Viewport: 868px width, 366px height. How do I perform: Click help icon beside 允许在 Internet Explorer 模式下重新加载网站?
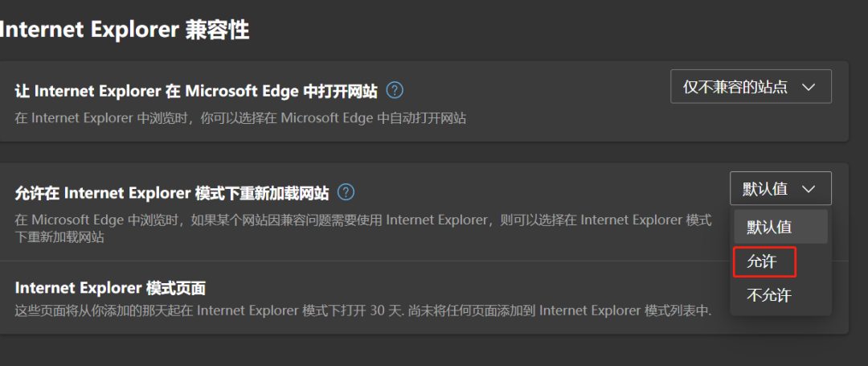pyautogui.click(x=346, y=192)
